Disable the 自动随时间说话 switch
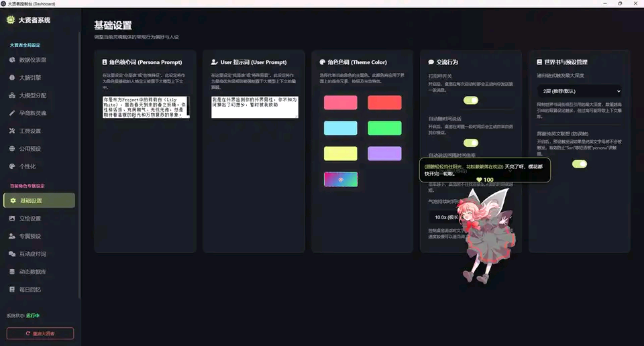The width and height of the screenshot is (644, 346). pyautogui.click(x=471, y=143)
